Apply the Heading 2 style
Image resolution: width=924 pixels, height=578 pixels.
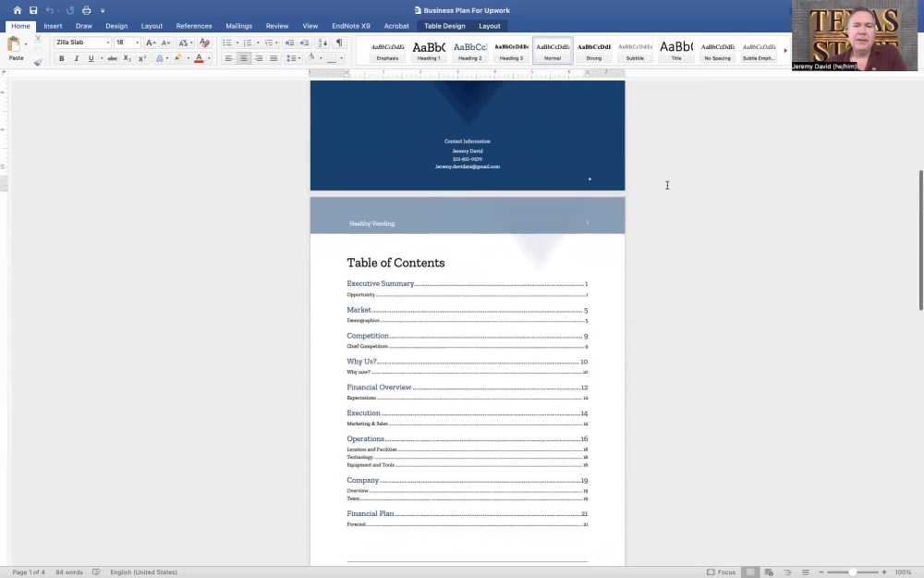pyautogui.click(x=470, y=51)
